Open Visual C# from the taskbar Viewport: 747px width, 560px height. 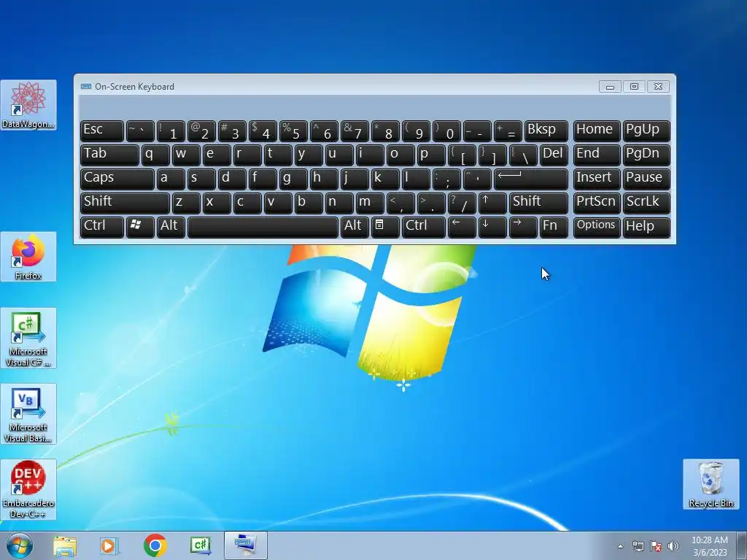[x=200, y=546]
